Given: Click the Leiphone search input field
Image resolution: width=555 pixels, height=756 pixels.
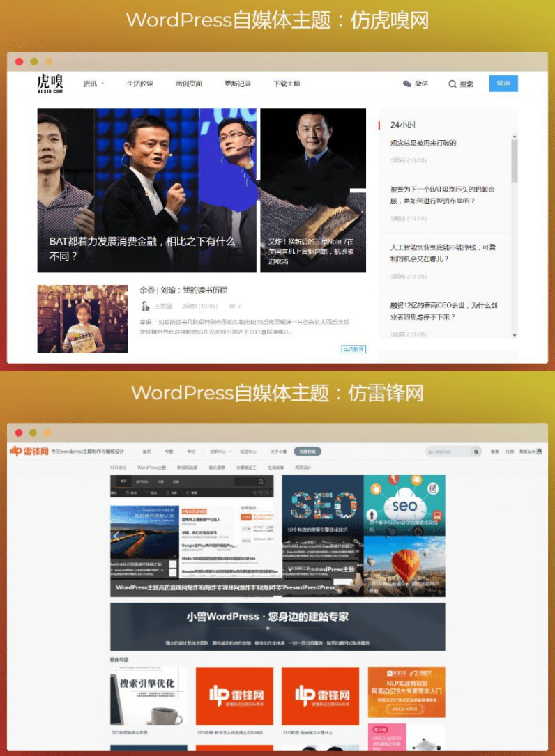Looking at the screenshot, I should (x=448, y=452).
